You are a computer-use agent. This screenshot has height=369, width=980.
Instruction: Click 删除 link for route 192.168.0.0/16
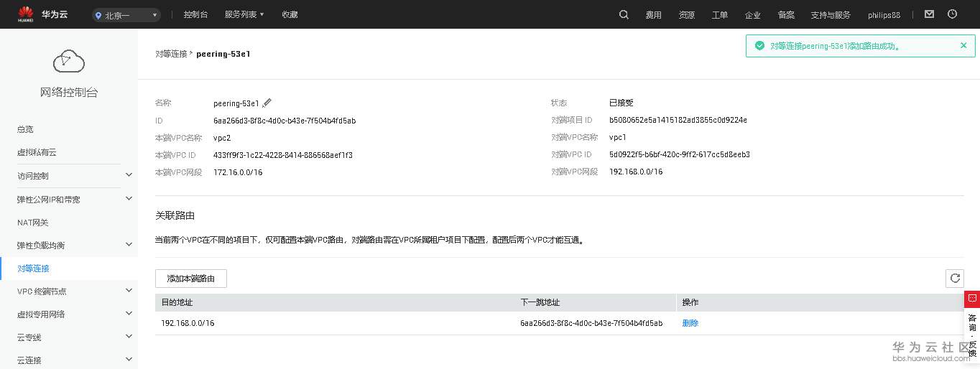pyautogui.click(x=690, y=323)
